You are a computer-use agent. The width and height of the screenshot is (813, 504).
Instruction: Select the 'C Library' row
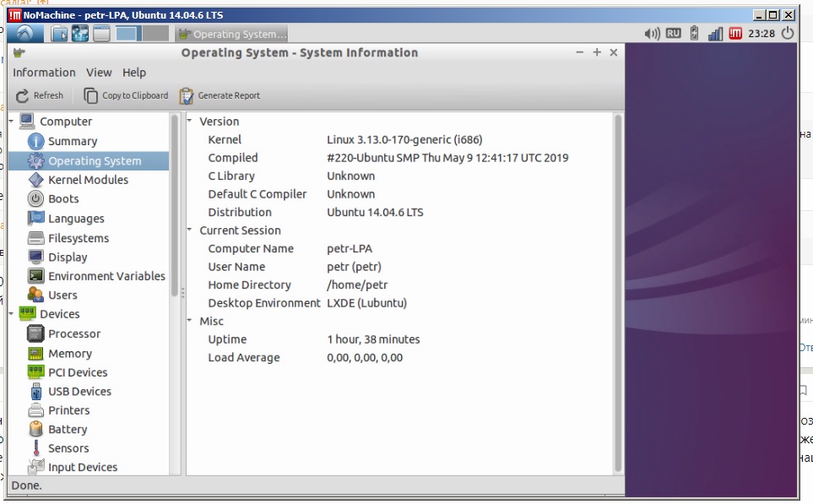pos(399,176)
